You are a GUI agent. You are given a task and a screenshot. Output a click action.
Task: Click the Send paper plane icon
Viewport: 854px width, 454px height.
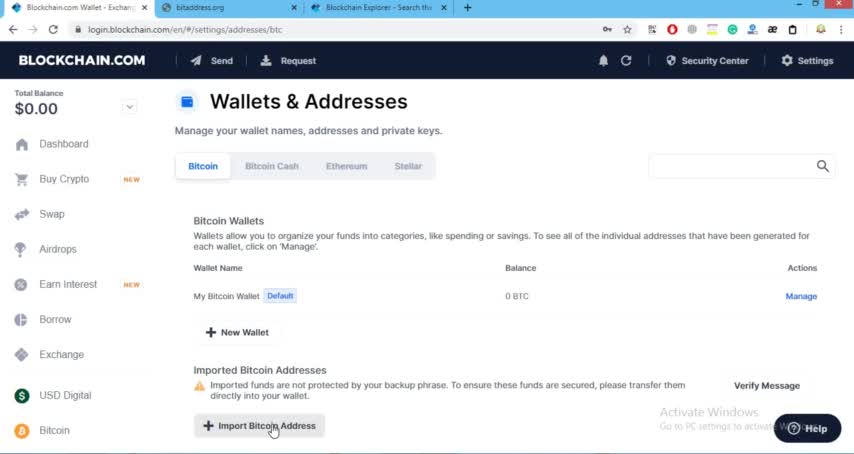(196, 60)
